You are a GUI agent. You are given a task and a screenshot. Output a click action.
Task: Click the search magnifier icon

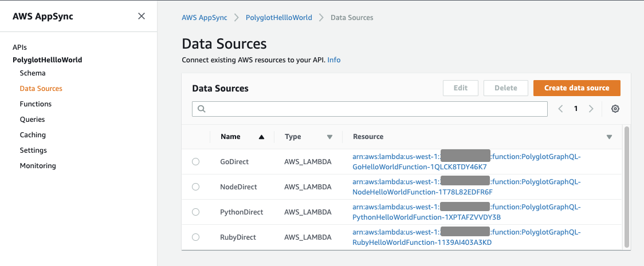coord(201,109)
